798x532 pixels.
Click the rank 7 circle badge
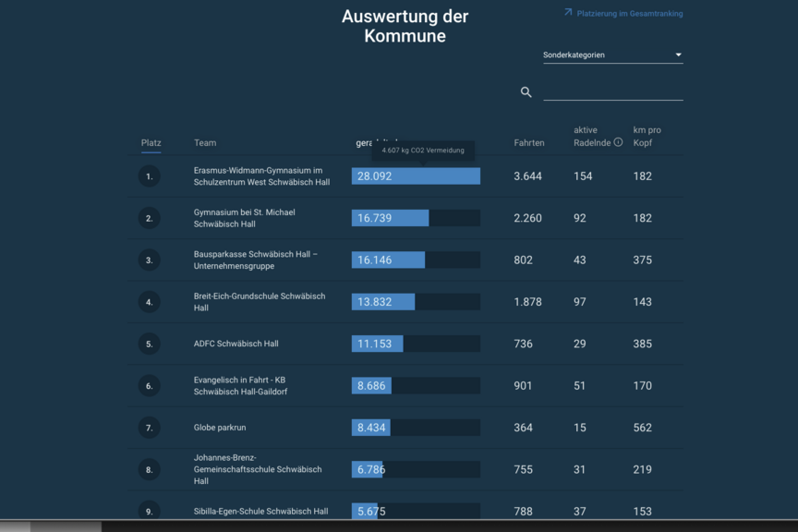click(x=149, y=428)
